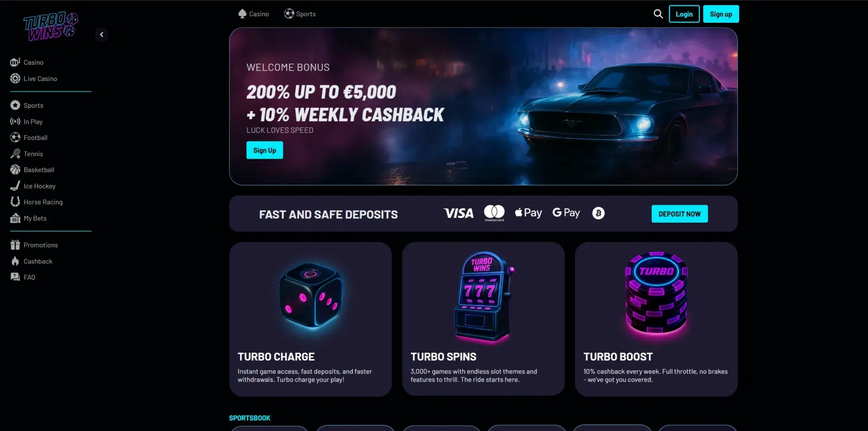Switch to the Casino top tab
The height and width of the screenshot is (431, 868).
(x=254, y=14)
